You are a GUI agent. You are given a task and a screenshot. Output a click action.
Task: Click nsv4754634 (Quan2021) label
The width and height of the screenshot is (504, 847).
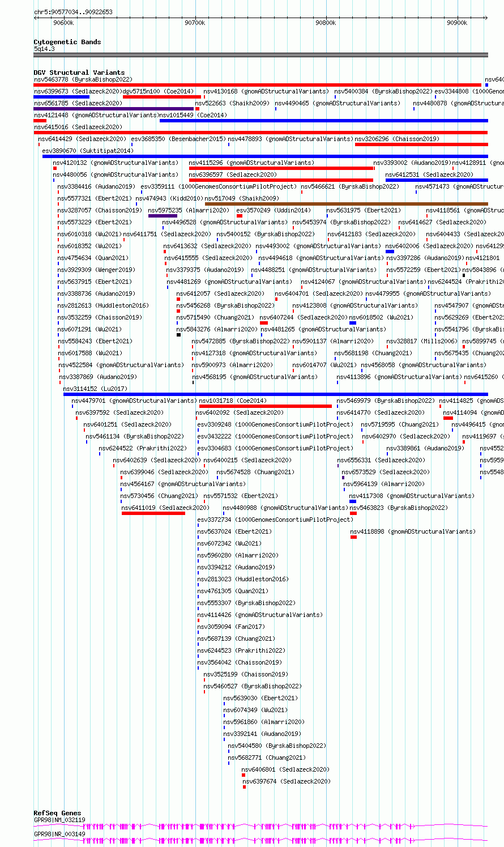93,258
